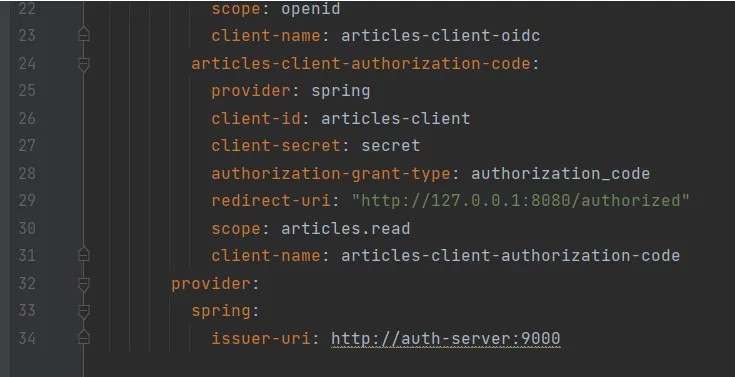Image resolution: width=735 pixels, height=377 pixels.
Task: Collapse fold marker on line 24
Action: coord(83,64)
